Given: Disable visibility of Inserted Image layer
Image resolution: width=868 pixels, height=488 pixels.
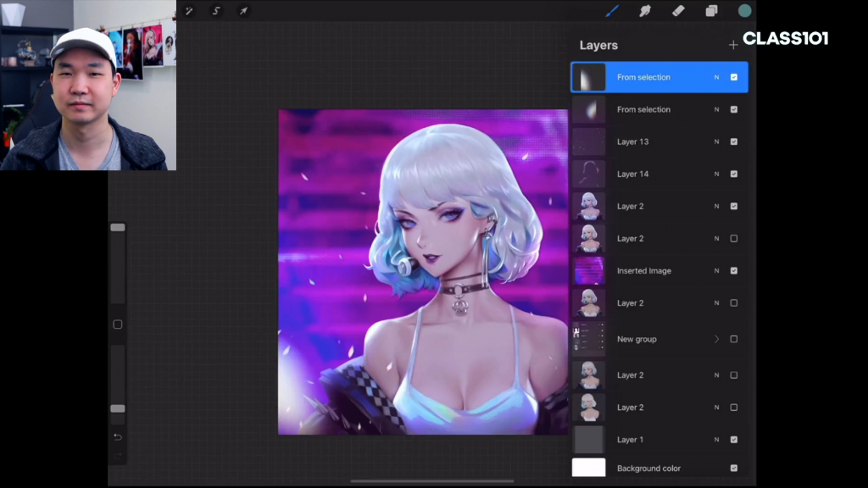Looking at the screenshot, I should (x=733, y=270).
